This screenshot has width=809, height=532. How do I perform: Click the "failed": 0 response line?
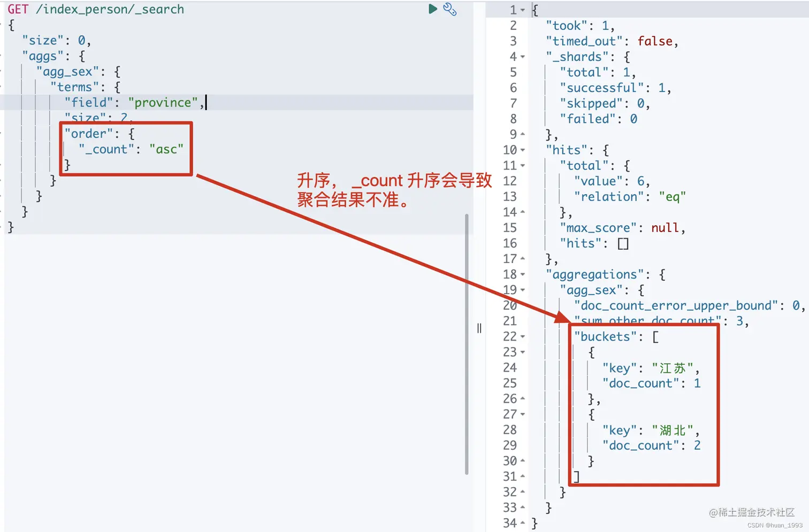tap(599, 119)
